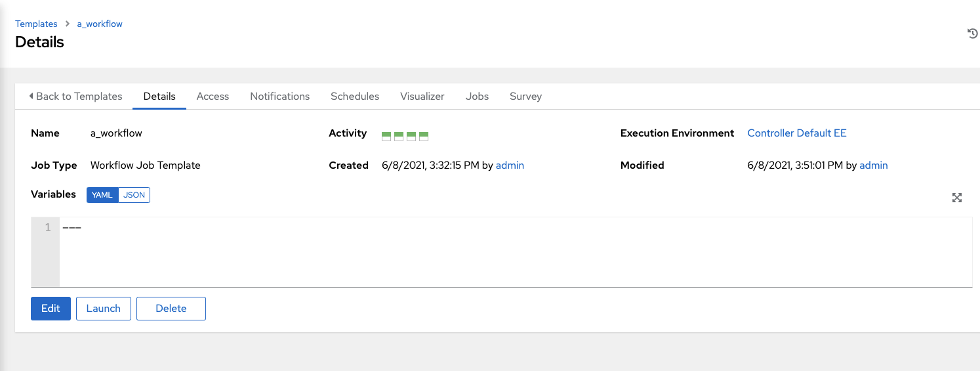
Task: Open a_workflow breadcrumb link
Action: 100,24
